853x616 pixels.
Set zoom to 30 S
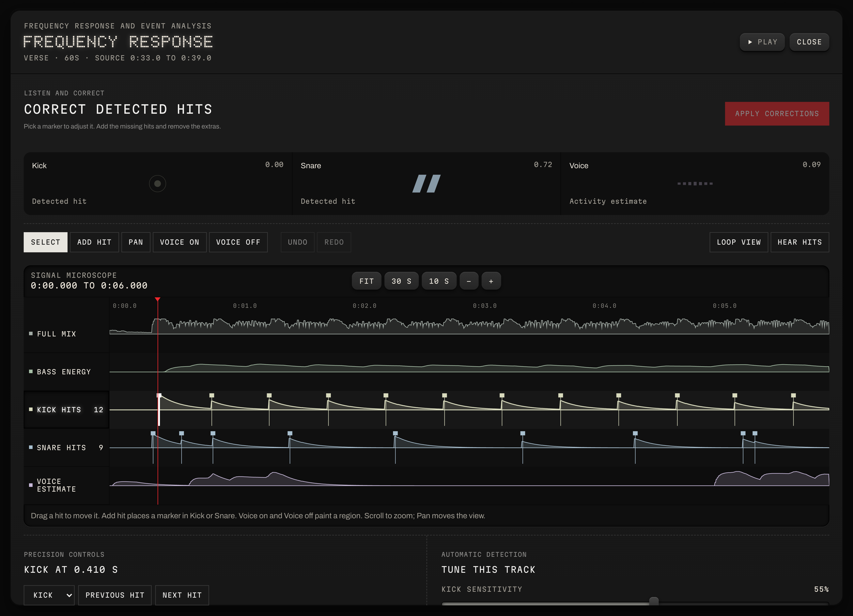pyautogui.click(x=401, y=281)
